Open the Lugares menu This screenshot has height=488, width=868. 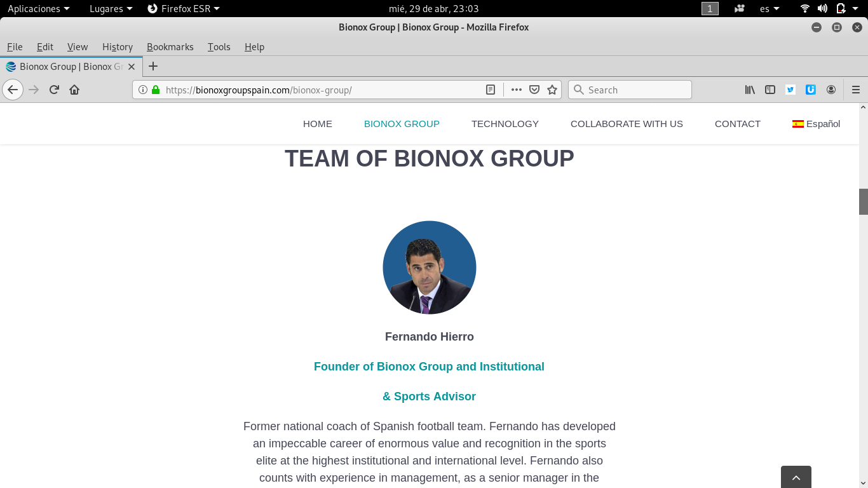click(x=111, y=8)
